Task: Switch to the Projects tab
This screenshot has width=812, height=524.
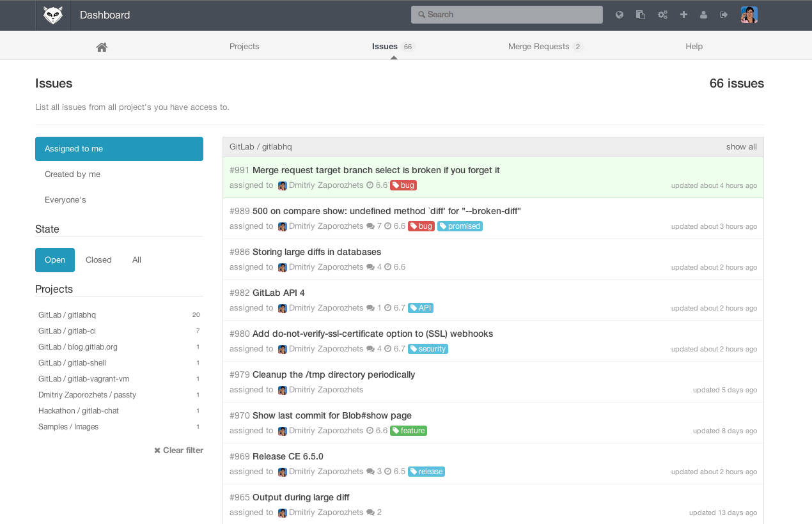Action: point(244,47)
